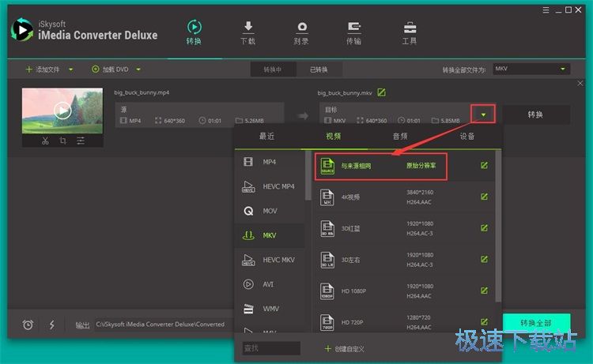Edit the 3D红蓝 preset settings

click(x=484, y=228)
